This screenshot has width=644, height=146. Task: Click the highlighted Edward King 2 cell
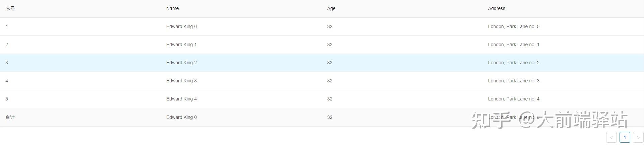point(181,63)
